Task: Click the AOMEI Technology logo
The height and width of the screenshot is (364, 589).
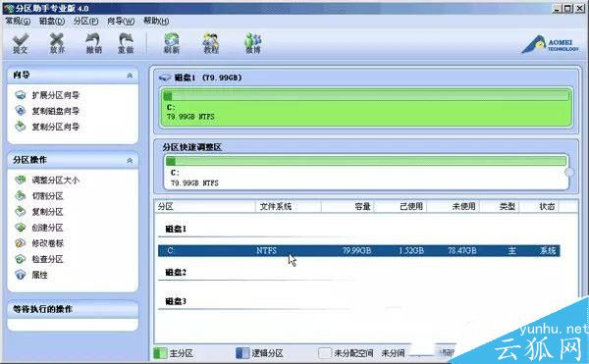Action: point(551,45)
